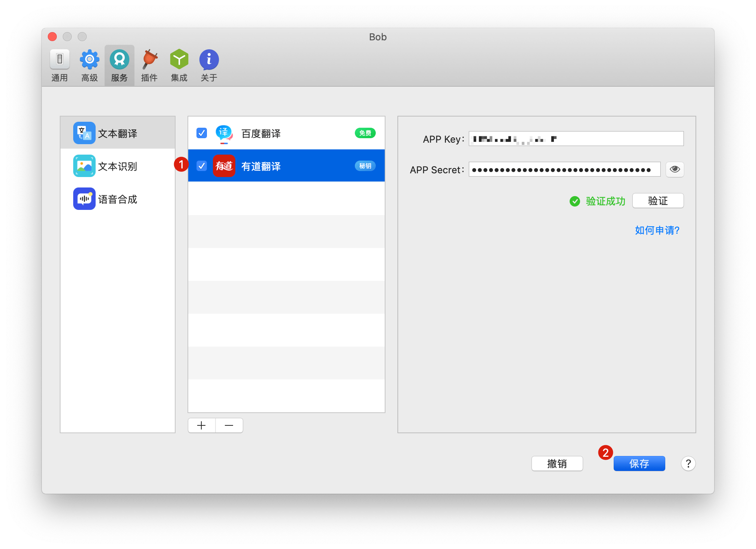Screen dimensions: 756x549
Task: Reveal the APP Secret with the eye icon
Action: [675, 169]
